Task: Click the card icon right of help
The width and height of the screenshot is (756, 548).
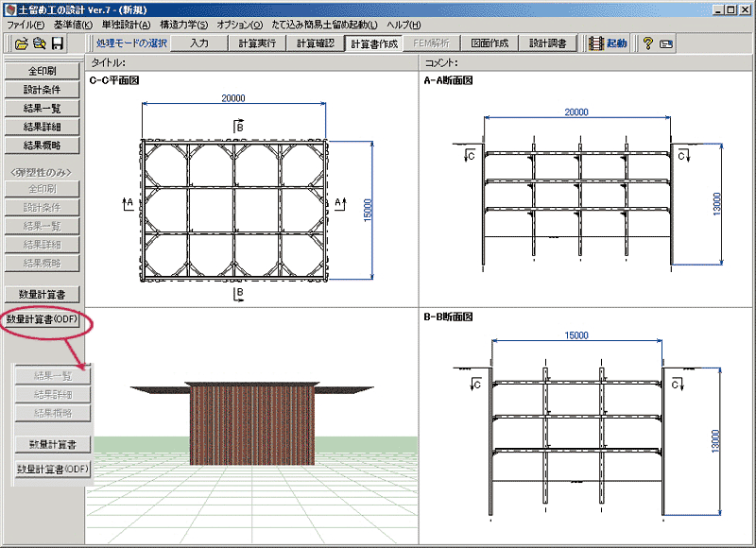Action: (666, 44)
